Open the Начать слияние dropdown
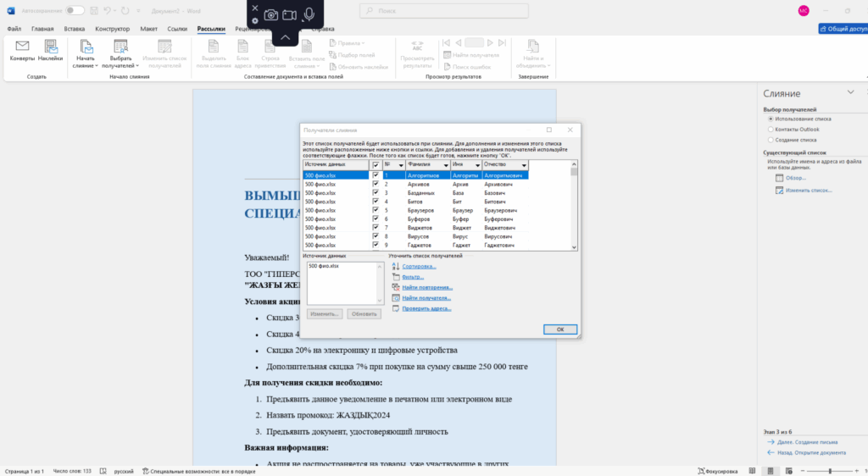Image resolution: width=868 pixels, height=476 pixels. 86,54
